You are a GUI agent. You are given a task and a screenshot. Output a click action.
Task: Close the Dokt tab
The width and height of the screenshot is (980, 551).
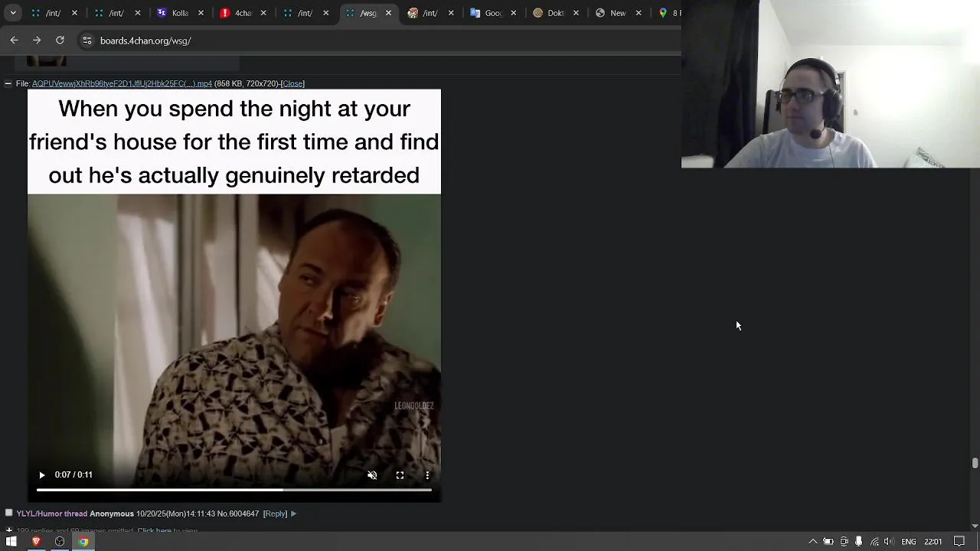tap(577, 13)
